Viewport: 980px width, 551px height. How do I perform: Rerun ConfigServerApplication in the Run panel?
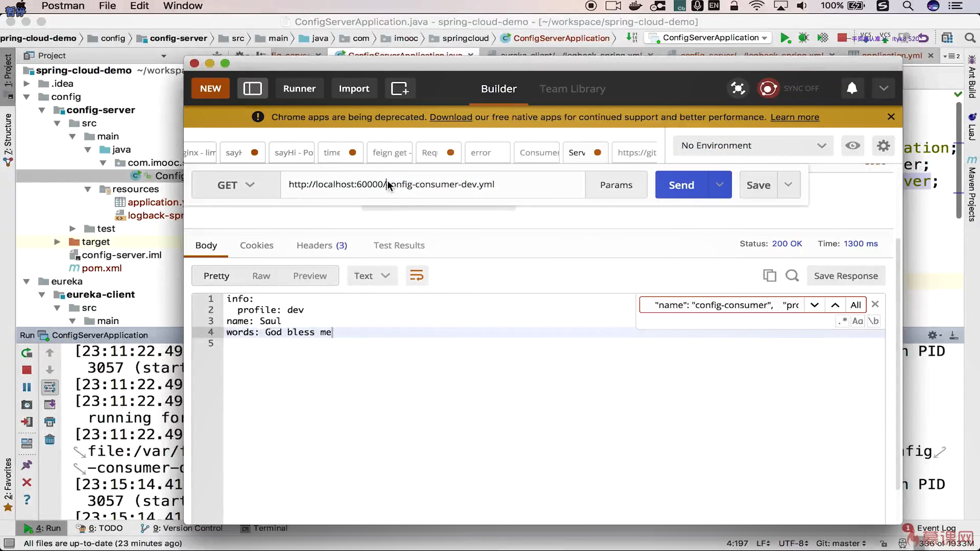point(27,353)
